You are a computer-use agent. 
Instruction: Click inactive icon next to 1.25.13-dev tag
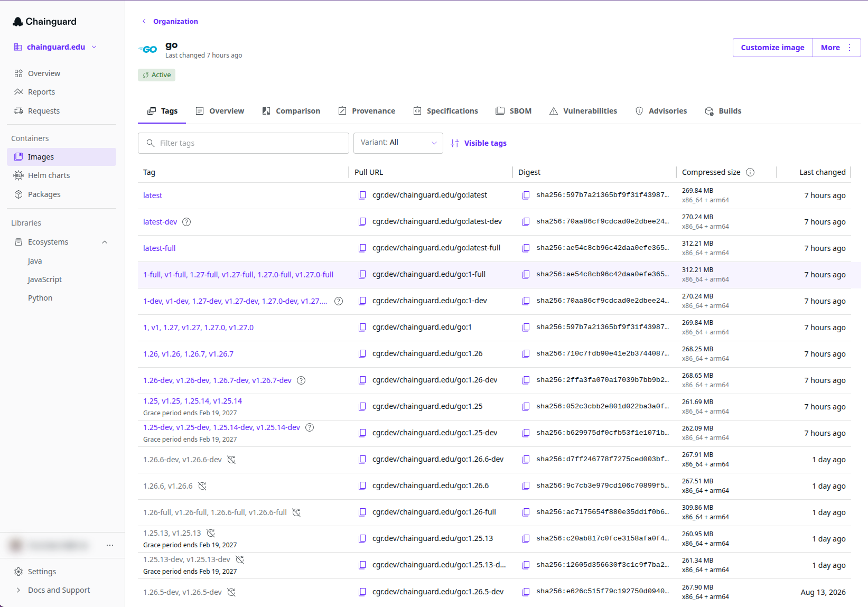coord(240,559)
